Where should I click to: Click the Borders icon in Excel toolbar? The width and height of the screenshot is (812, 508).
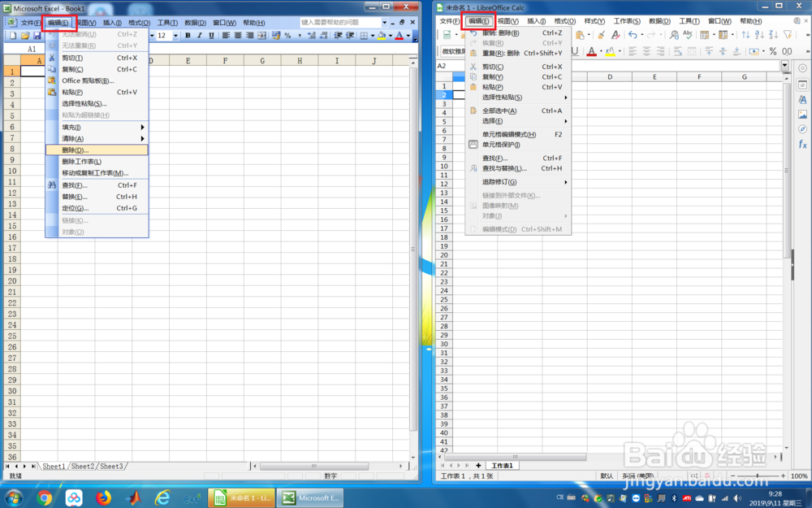coord(364,36)
